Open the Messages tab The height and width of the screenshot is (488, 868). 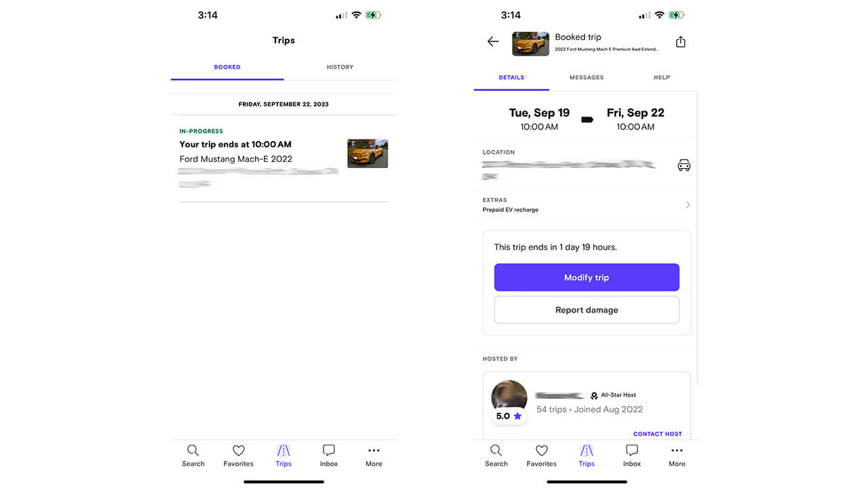click(587, 77)
